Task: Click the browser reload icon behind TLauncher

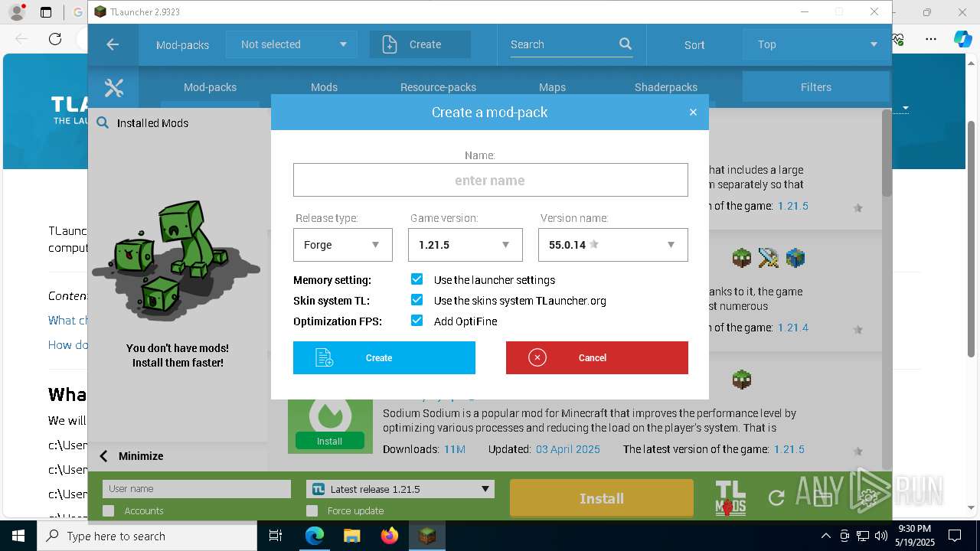Action: pos(55,39)
